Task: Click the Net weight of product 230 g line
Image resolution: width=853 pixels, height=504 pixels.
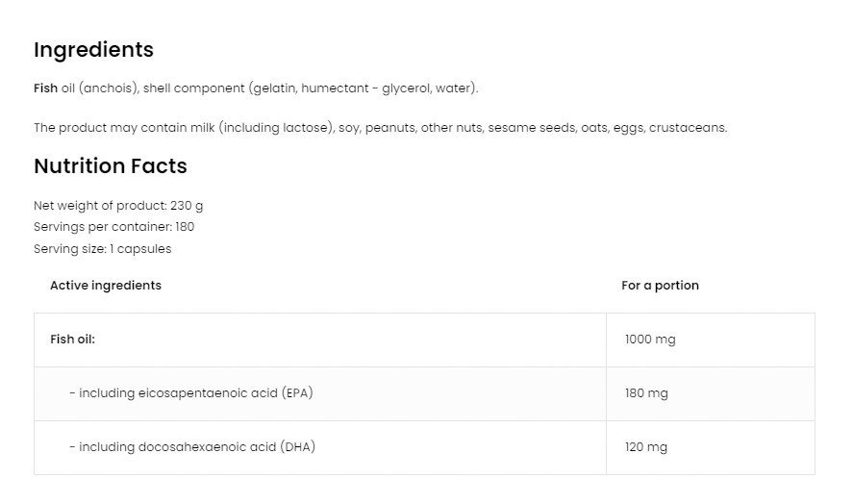Action: click(118, 205)
